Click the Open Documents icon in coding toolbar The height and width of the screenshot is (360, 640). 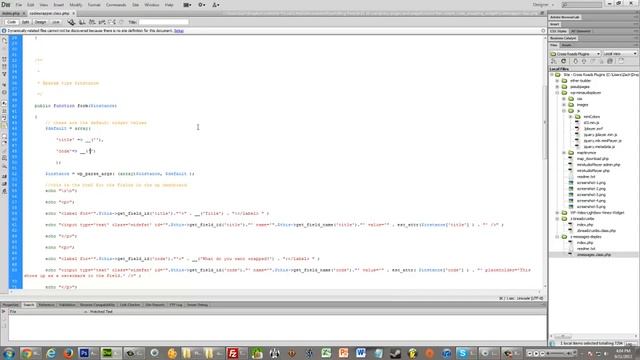click(4, 40)
